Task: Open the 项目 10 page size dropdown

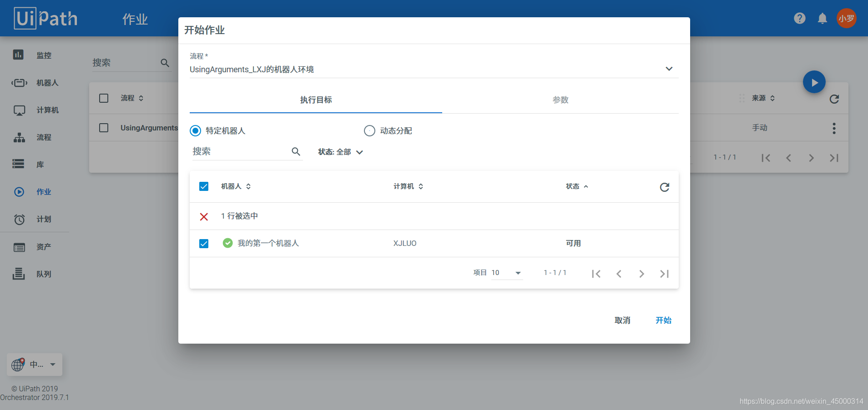Action: tap(507, 273)
